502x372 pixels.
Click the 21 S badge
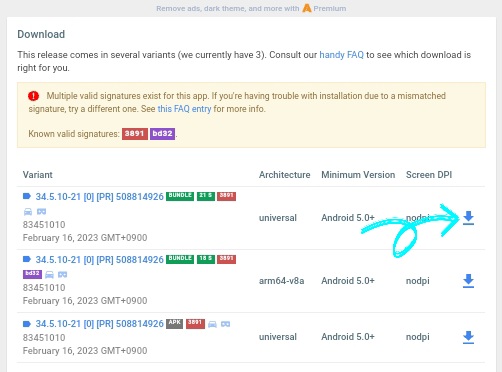pos(206,196)
